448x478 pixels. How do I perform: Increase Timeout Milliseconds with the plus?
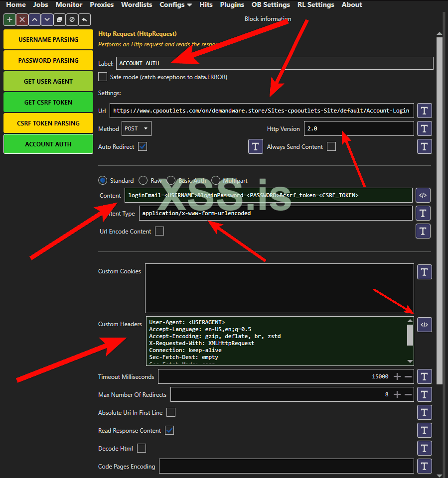(x=397, y=377)
